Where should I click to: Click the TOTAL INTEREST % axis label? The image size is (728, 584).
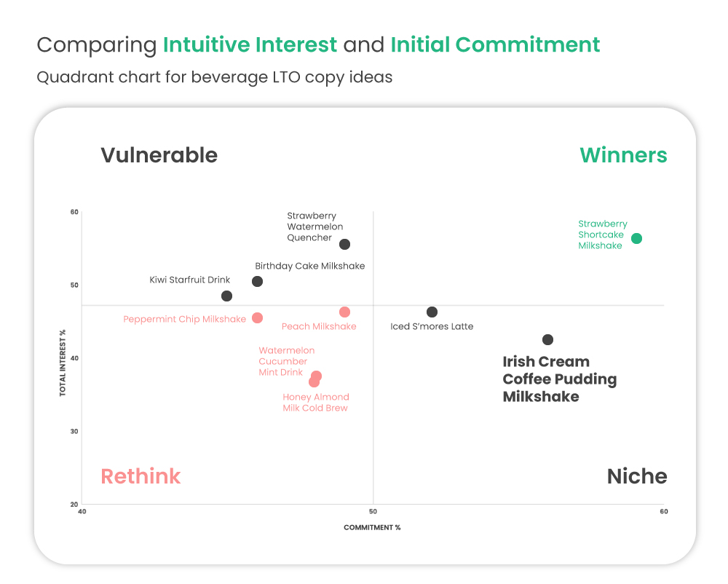(63, 363)
